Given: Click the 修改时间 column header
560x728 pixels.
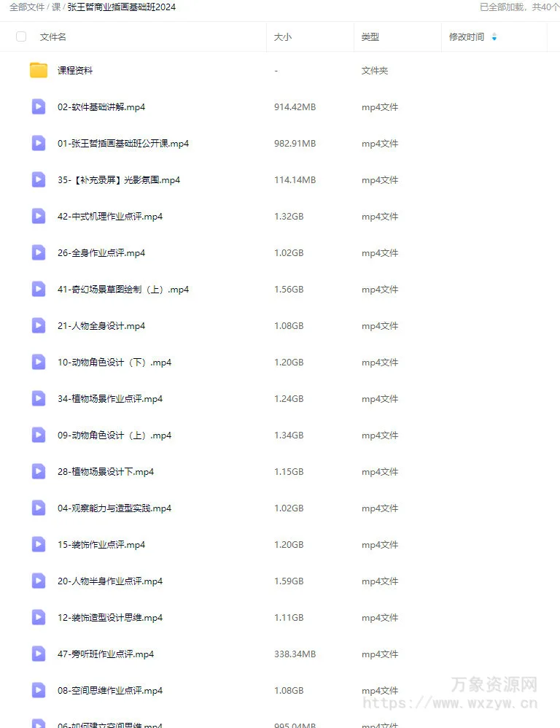Looking at the screenshot, I should click(466, 36).
